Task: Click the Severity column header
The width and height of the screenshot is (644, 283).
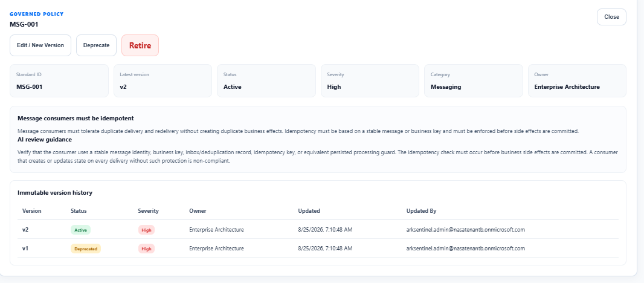Action: [x=148, y=211]
